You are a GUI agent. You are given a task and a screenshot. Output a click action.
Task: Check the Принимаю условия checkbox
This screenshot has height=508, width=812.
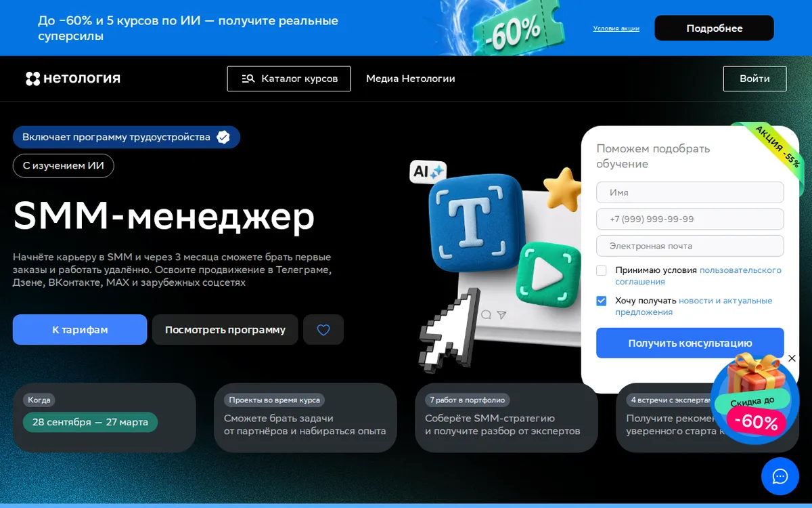tap(602, 270)
